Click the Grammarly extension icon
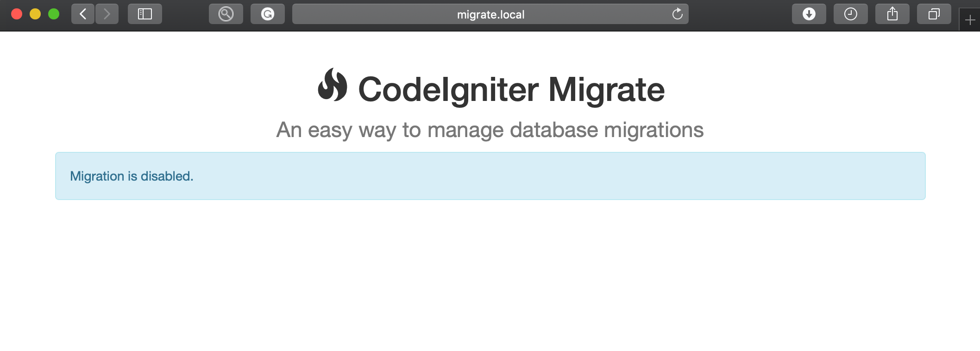 [x=268, y=14]
